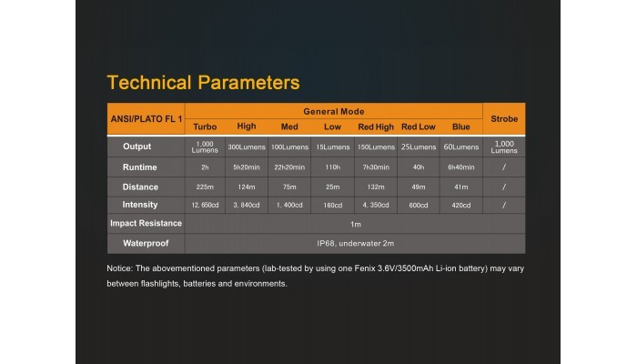This screenshot has height=364, width=637.
Task: Click the Technical Parameters heading
Action: (203, 83)
